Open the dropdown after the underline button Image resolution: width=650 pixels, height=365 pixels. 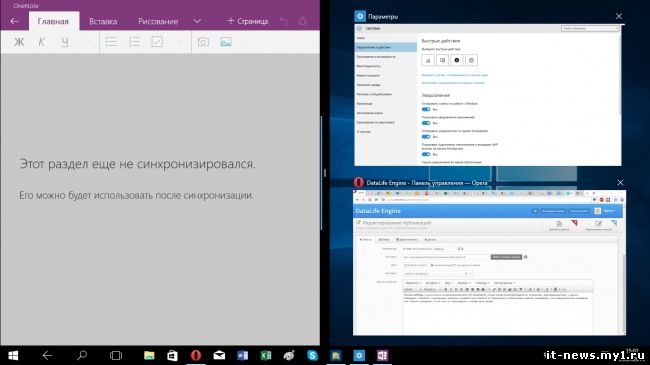coord(87,42)
